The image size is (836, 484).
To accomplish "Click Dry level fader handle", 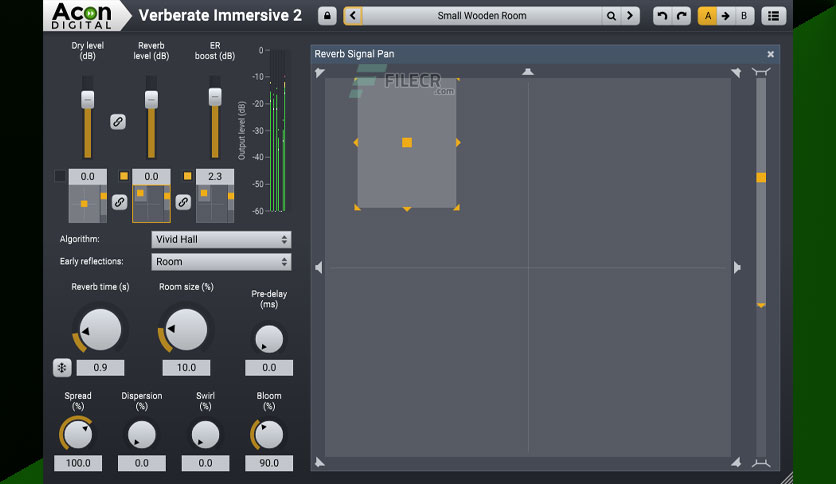I will (x=87, y=99).
